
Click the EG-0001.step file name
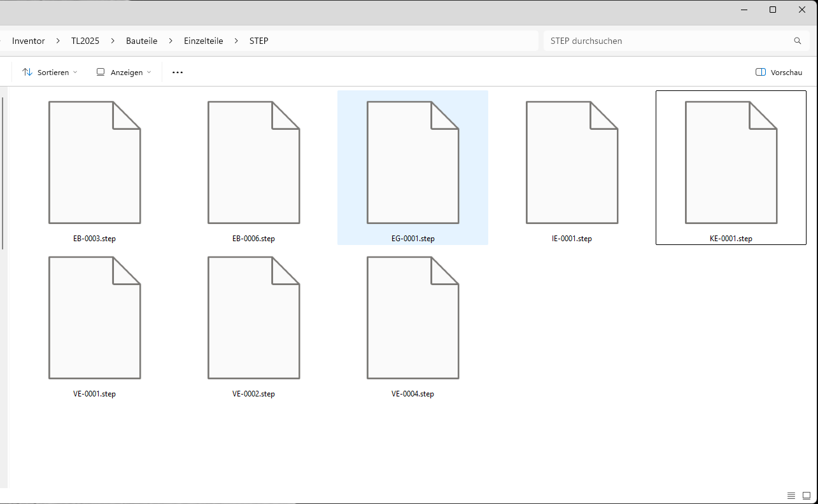413,239
